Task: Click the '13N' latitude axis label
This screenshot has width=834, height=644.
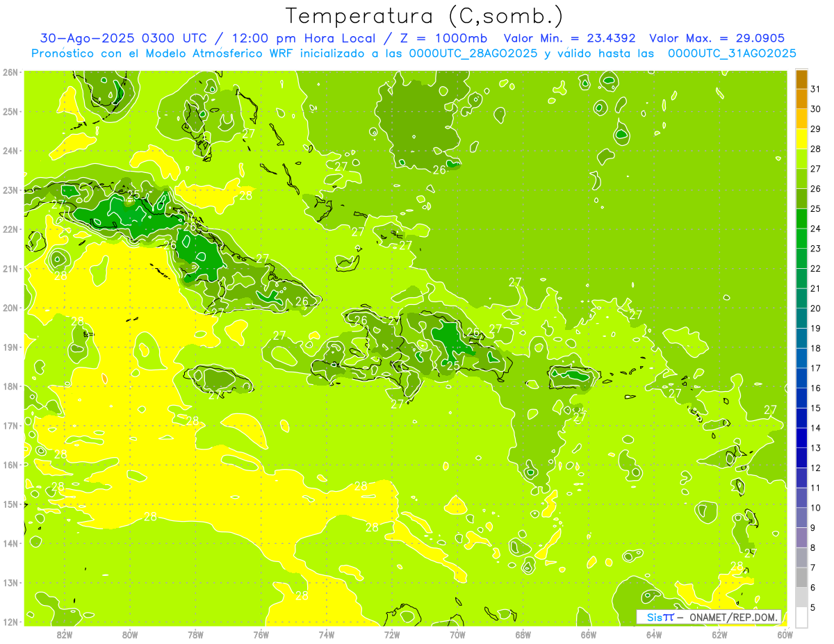Action: point(10,583)
